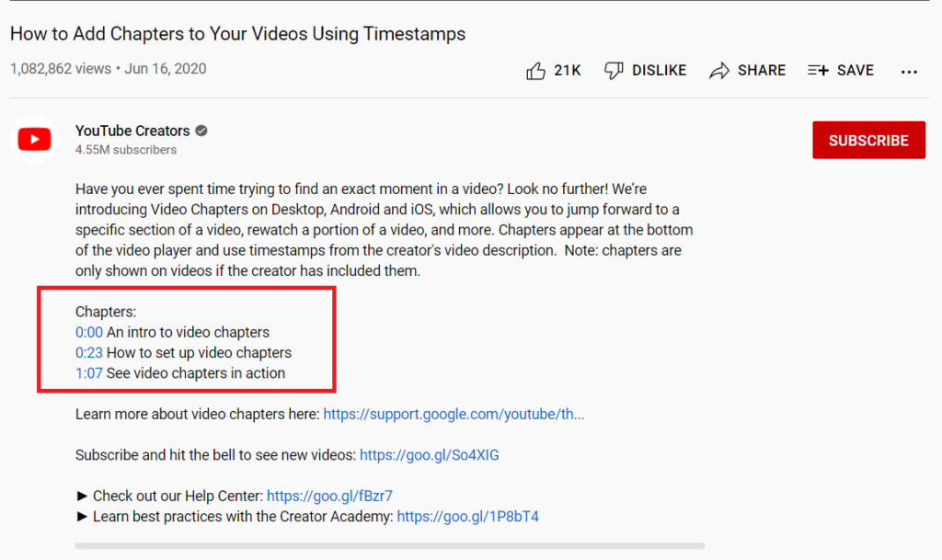Click the Dislike thumbs-down icon
Viewport: 942px width, 560px height.
point(614,70)
